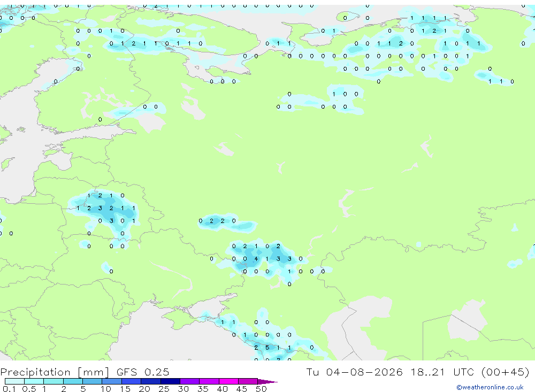Select the 'GFS 0.25' model label
This screenshot has height=392, width=535.
143,372
